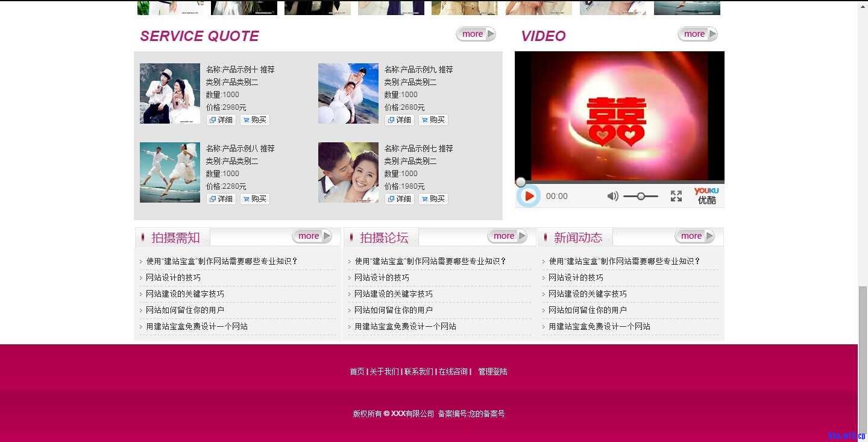
Task: Adjust the video volume slider
Action: pyautogui.click(x=641, y=196)
